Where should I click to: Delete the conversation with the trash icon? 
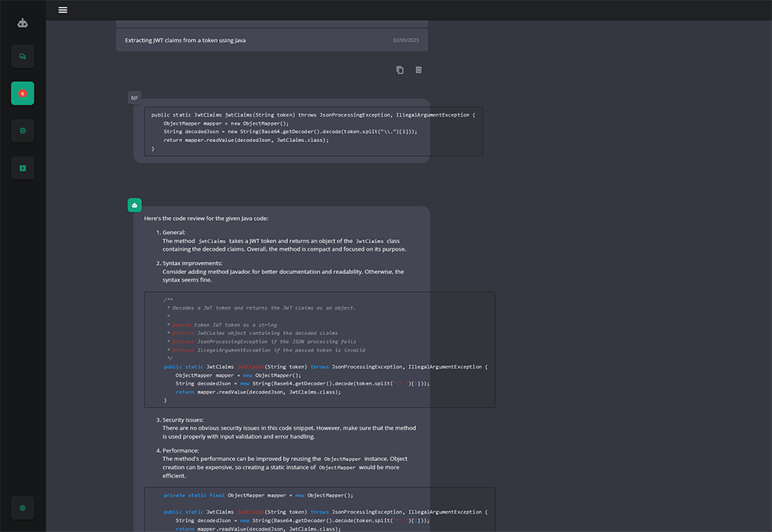pyautogui.click(x=418, y=70)
